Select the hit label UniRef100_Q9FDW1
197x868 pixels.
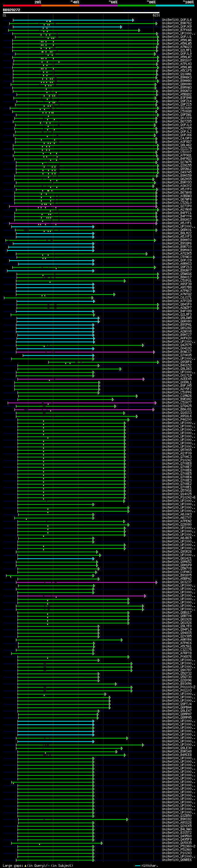click(177, 115)
